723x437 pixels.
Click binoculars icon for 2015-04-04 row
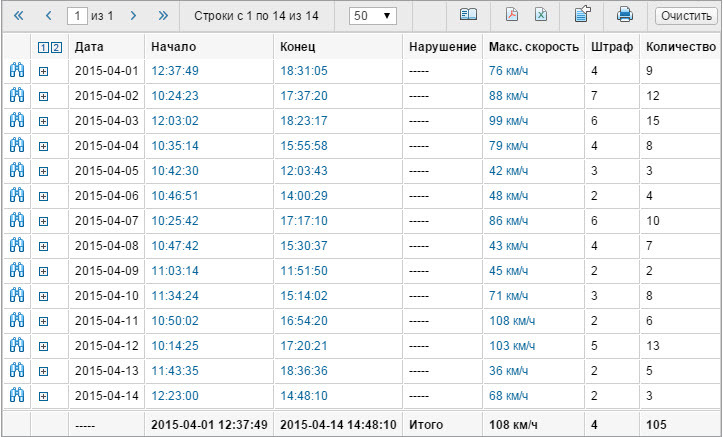[x=17, y=146]
